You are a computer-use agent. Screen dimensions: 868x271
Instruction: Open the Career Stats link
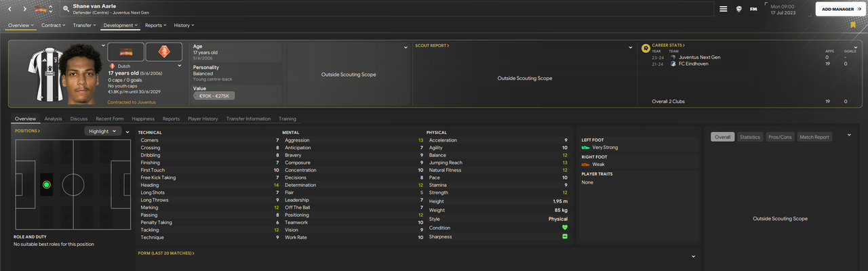pos(668,45)
